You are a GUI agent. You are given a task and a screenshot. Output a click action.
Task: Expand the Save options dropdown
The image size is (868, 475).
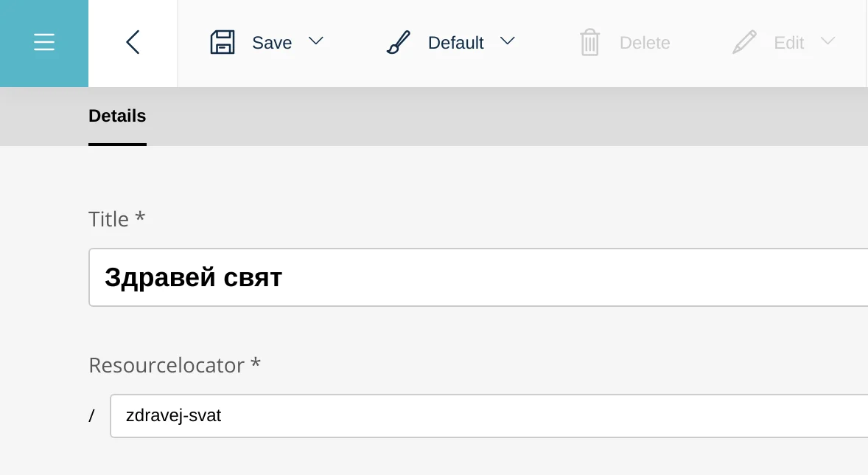(x=315, y=42)
